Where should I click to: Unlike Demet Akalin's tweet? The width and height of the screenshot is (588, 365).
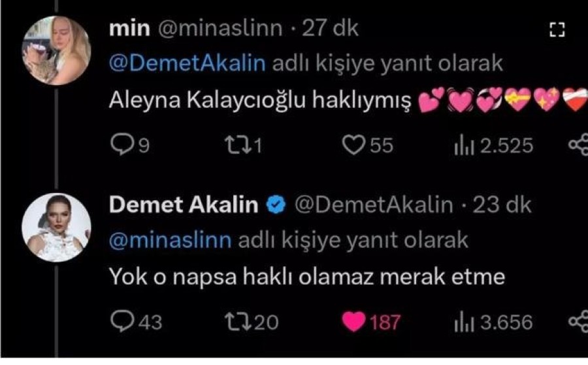coord(353,321)
